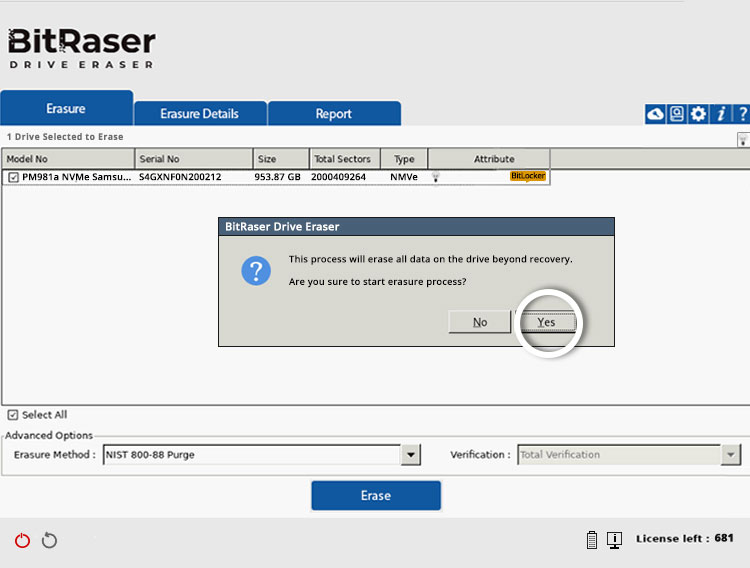
Task: Open the Verification dropdown arrow
Action: point(730,455)
